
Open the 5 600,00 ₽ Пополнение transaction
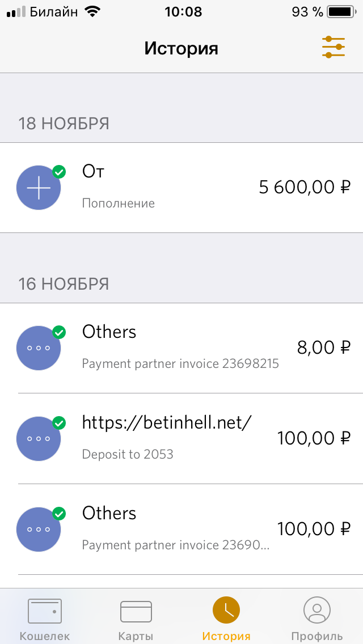(x=305, y=187)
